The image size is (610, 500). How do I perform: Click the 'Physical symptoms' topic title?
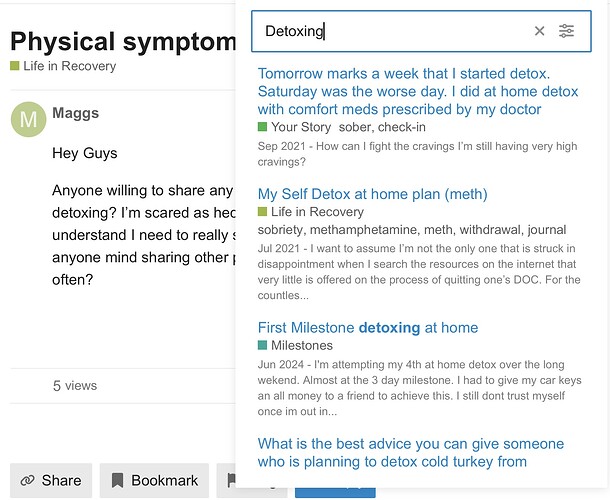point(122,41)
